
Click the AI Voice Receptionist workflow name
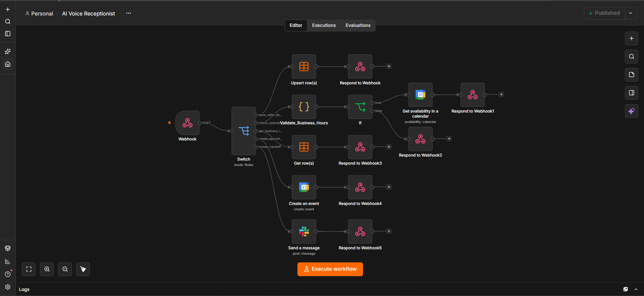tap(89, 13)
